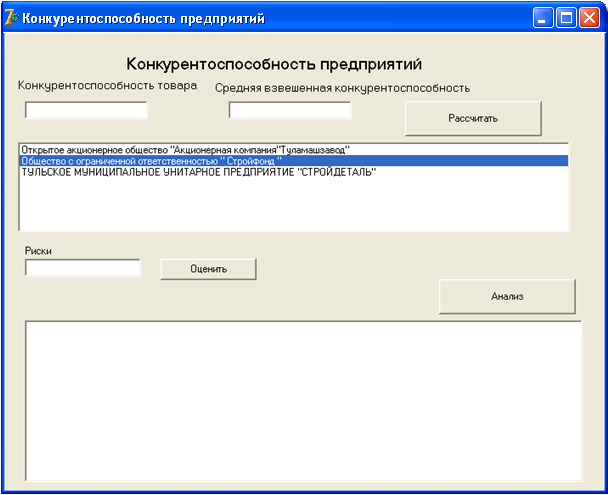This screenshot has height=495, width=608.
Task: Focus the Средняя взвешенная конкурентоспособность input field
Action: coord(290,110)
